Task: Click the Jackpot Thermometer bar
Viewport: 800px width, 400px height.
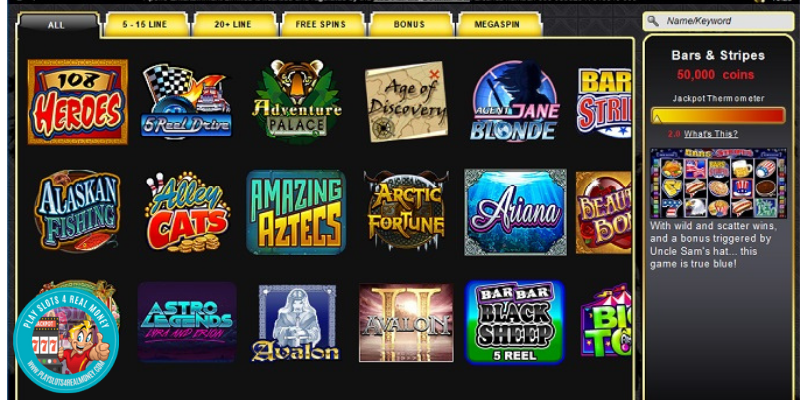Action: (718, 115)
